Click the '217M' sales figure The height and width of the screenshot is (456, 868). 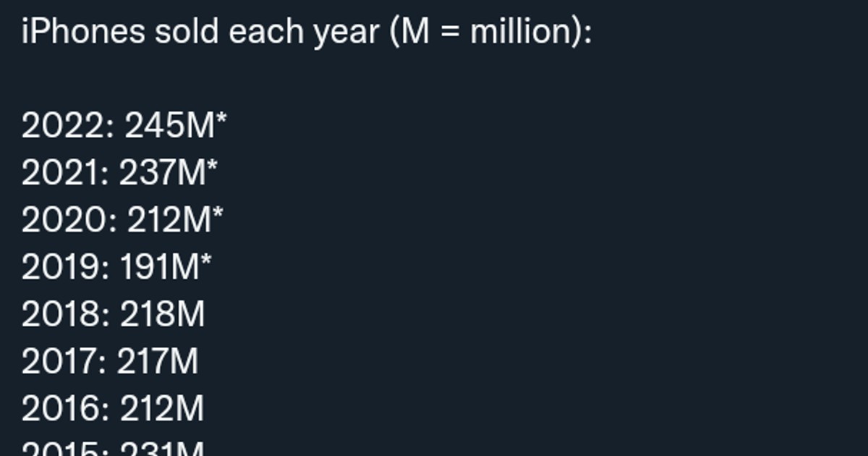point(158,362)
